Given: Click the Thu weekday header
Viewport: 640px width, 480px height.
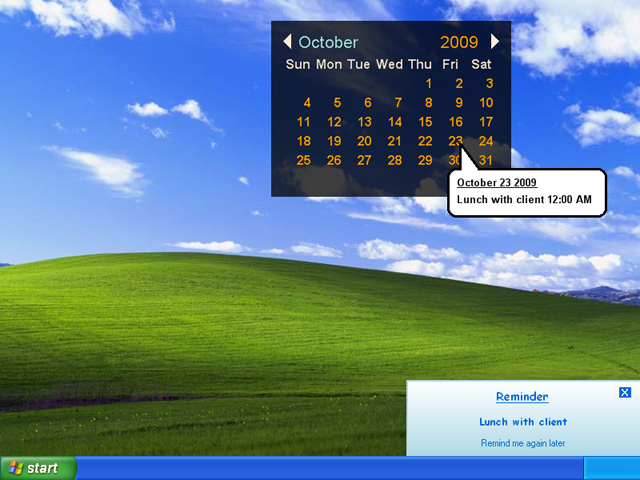Looking at the screenshot, I should click(x=420, y=64).
